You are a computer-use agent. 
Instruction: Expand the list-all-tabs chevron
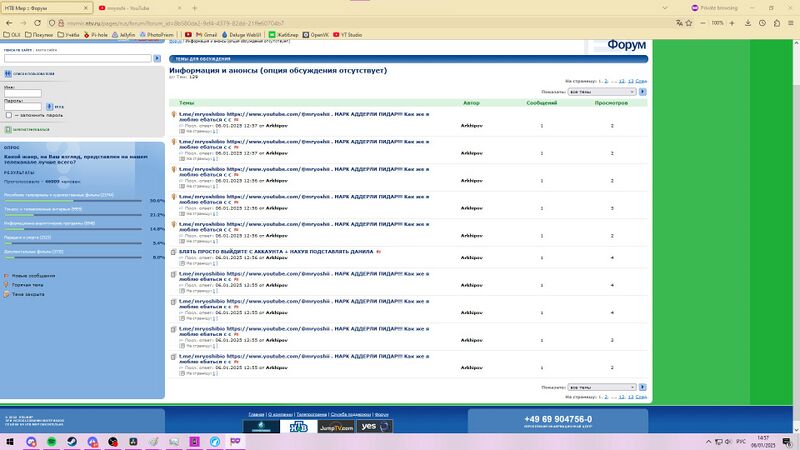(x=664, y=8)
